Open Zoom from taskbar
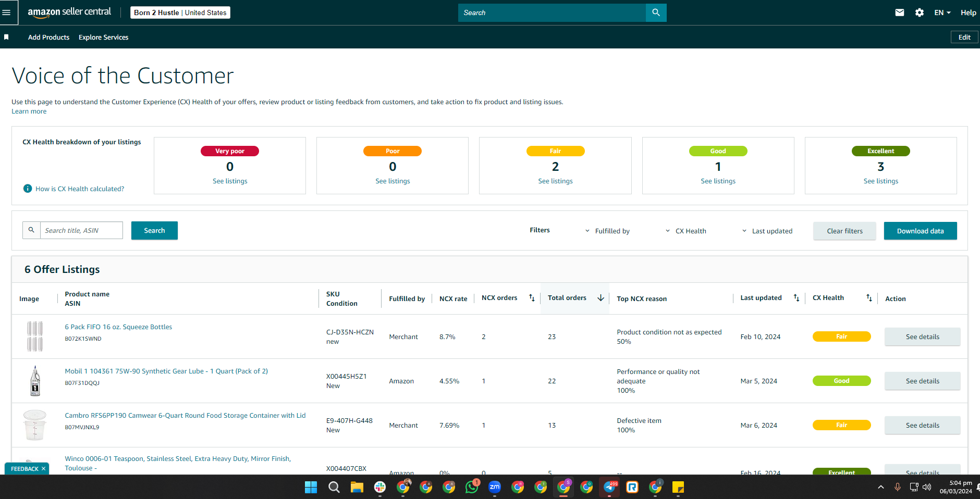The image size is (980, 499). click(495, 487)
